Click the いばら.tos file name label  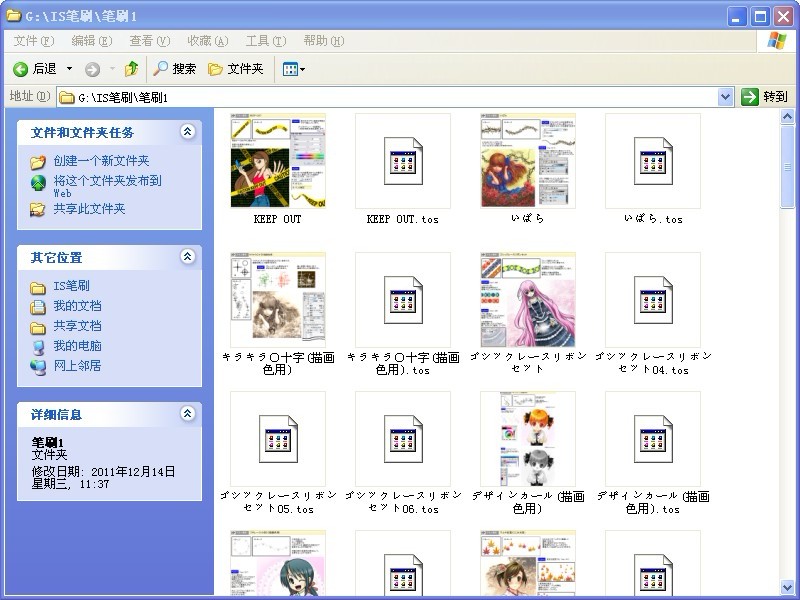[x=653, y=219]
